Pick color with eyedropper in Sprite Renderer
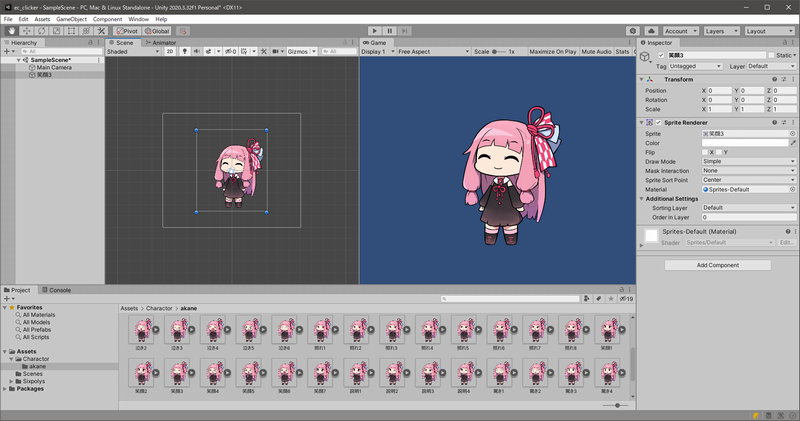Image resolution: width=800 pixels, height=421 pixels. (x=793, y=143)
